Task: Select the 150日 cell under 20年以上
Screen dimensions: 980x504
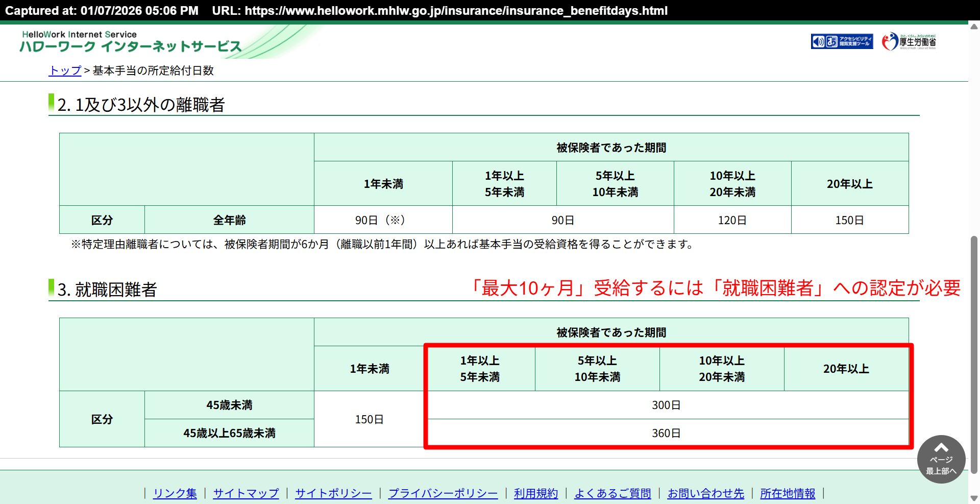Action: tap(850, 220)
